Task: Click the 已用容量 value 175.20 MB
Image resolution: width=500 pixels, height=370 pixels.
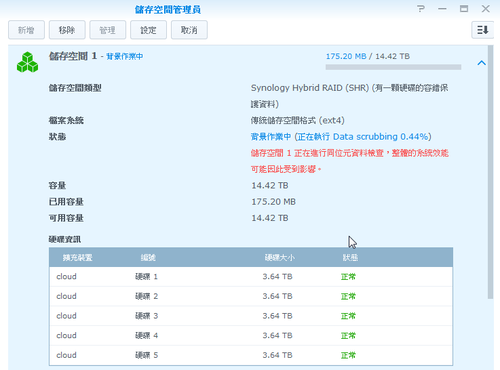Action: coord(273,202)
